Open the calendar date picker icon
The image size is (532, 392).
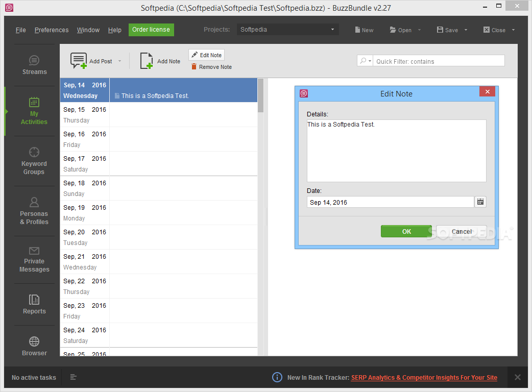480,202
